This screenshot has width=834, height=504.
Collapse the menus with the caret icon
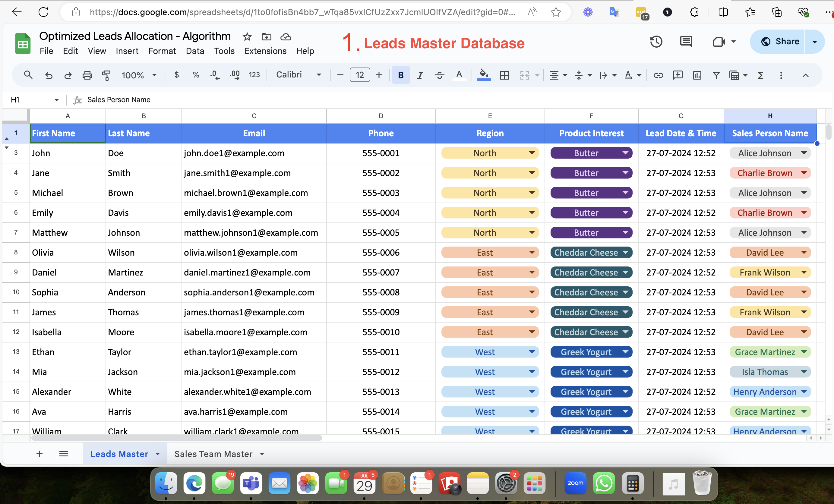(806, 75)
